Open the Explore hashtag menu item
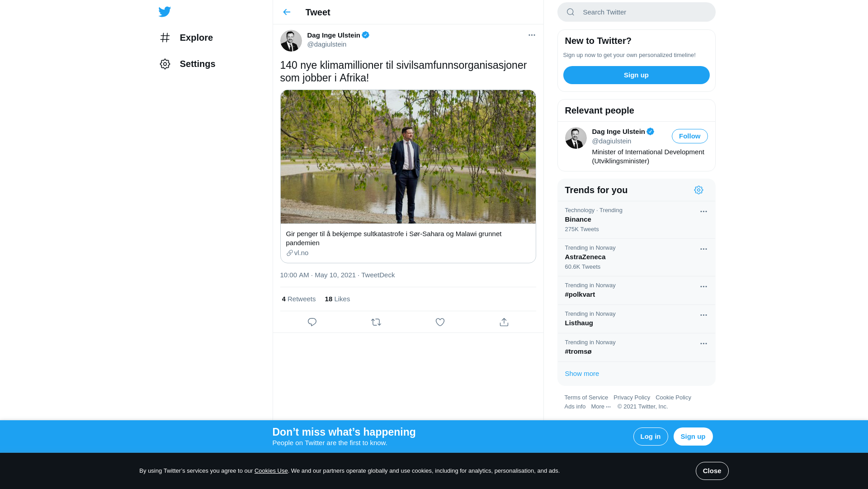 pyautogui.click(x=186, y=38)
